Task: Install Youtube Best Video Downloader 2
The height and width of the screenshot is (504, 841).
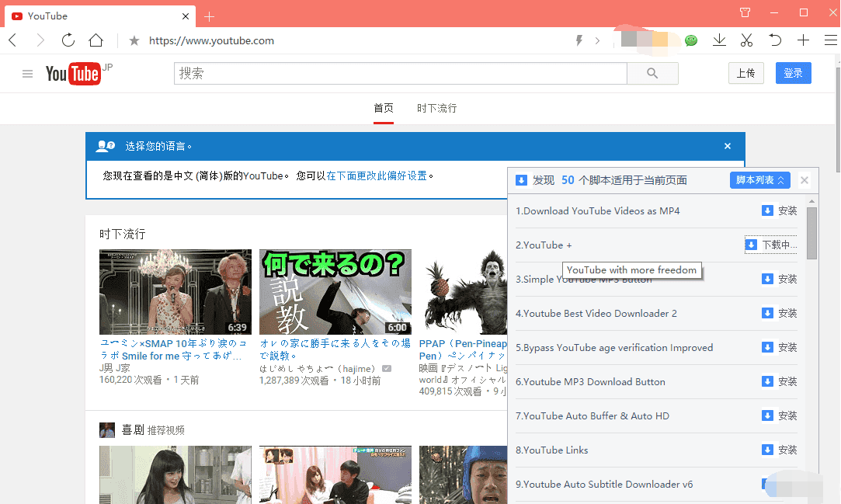Action: click(x=780, y=313)
